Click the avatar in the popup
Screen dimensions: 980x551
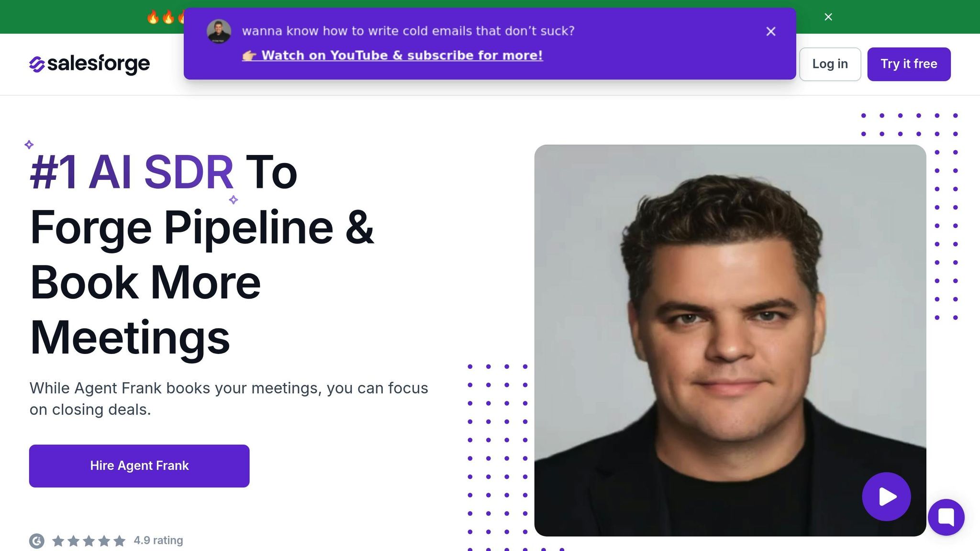coord(219,32)
